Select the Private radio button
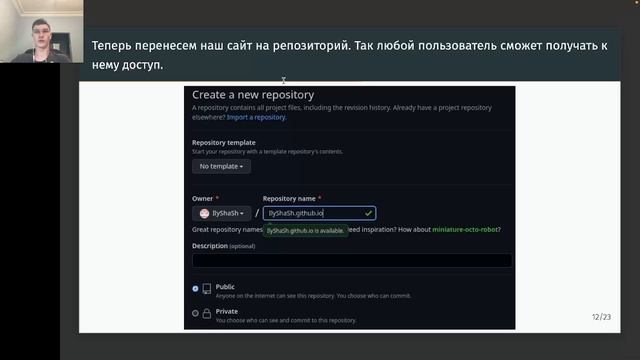Image resolution: width=640 pixels, height=360 pixels. pyautogui.click(x=196, y=313)
